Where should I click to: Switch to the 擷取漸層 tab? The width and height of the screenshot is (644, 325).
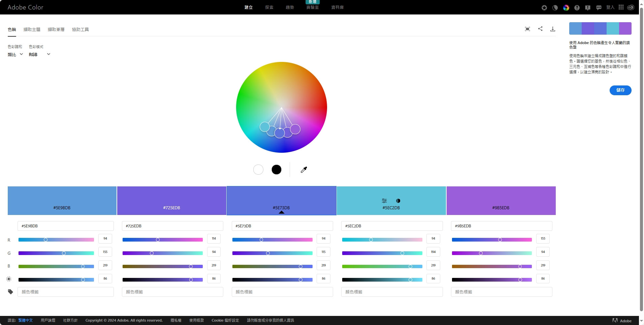coord(56,30)
